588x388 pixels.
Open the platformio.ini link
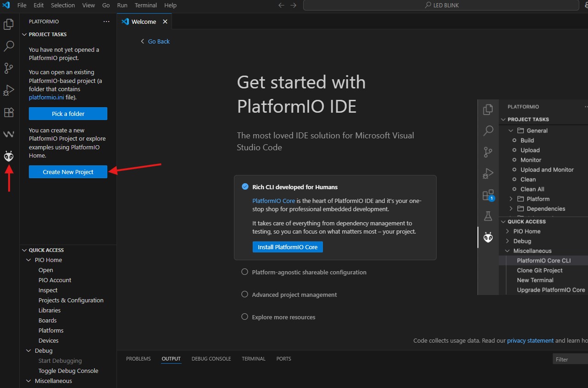click(46, 97)
